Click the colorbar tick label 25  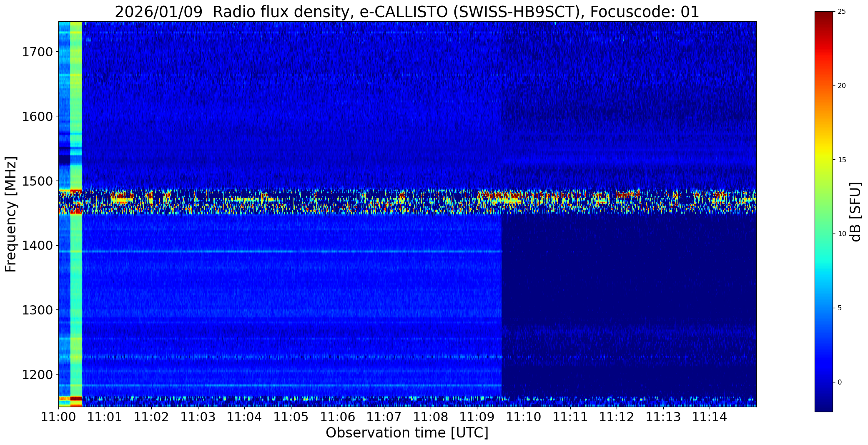(x=842, y=12)
